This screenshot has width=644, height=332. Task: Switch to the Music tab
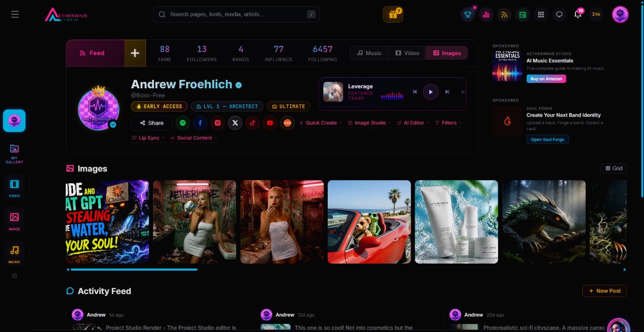[369, 53]
